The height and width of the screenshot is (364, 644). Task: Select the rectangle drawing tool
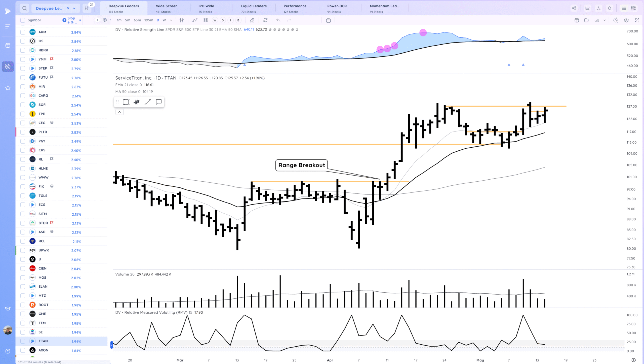tap(126, 102)
